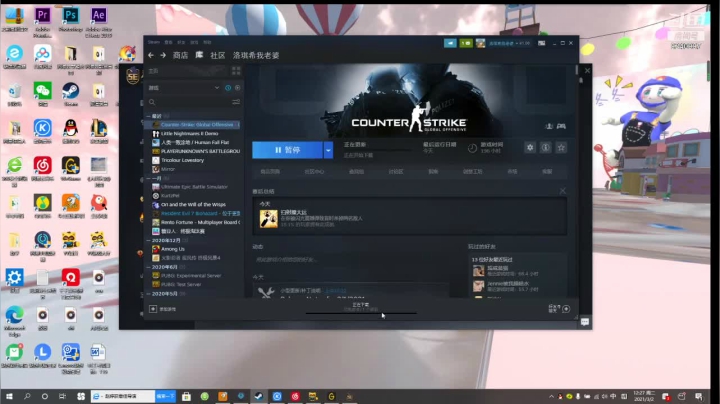Open dropdown arrow beside 暂停 button
Image resolution: width=720 pixels, height=404 pixels.
pyautogui.click(x=328, y=150)
